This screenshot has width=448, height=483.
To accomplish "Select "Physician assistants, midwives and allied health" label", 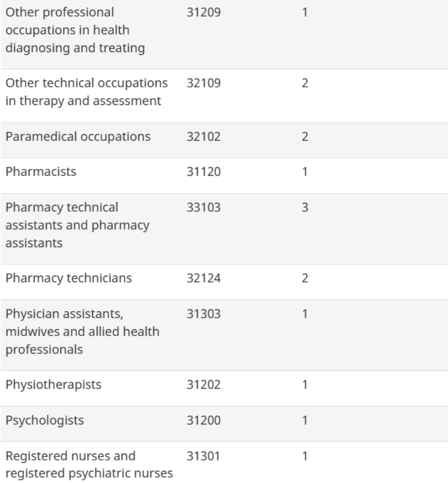I will tap(83, 323).
